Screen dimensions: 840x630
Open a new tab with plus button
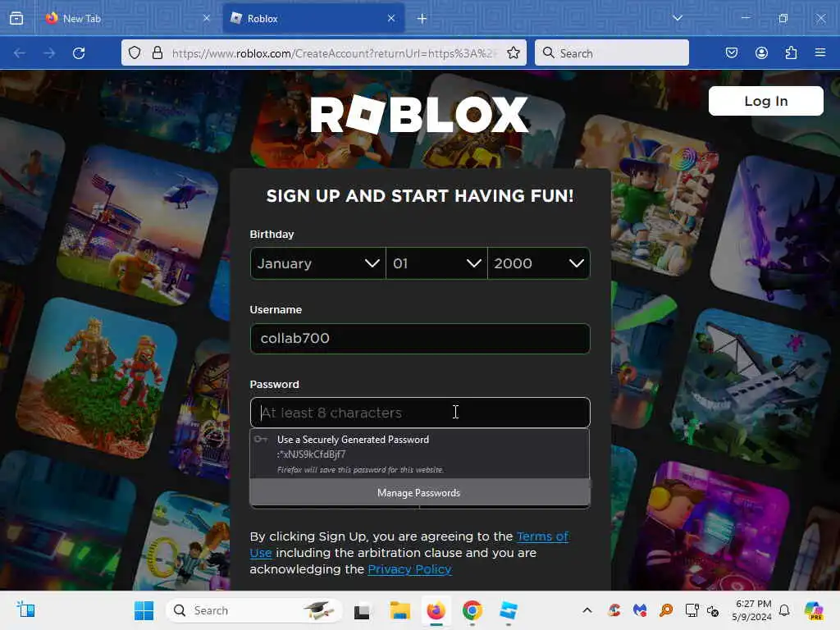[x=422, y=19]
